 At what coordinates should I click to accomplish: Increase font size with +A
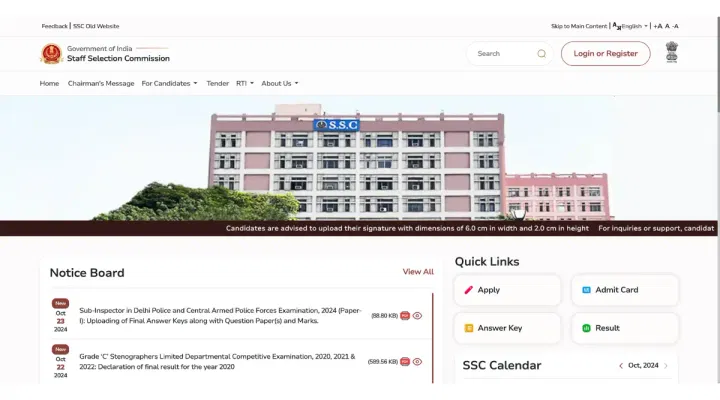click(658, 26)
